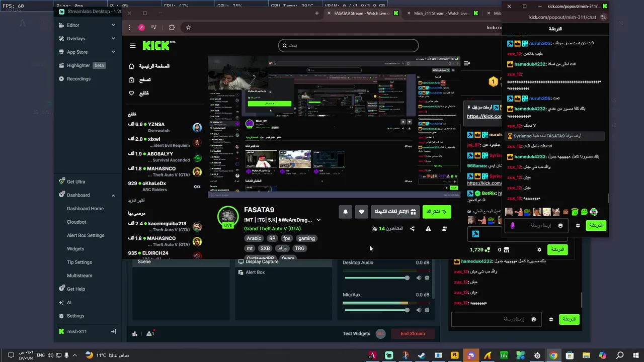Click End Stream
The width and height of the screenshot is (644, 362).
point(413,334)
